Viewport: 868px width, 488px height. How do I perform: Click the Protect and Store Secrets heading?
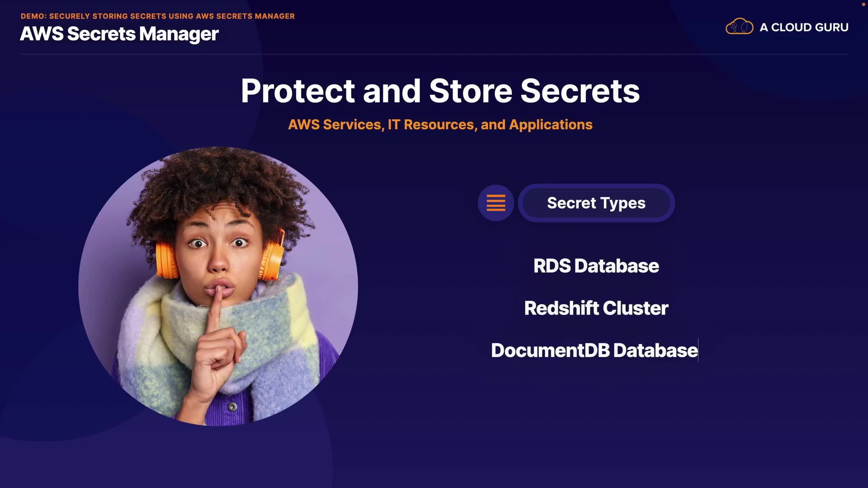tap(440, 91)
